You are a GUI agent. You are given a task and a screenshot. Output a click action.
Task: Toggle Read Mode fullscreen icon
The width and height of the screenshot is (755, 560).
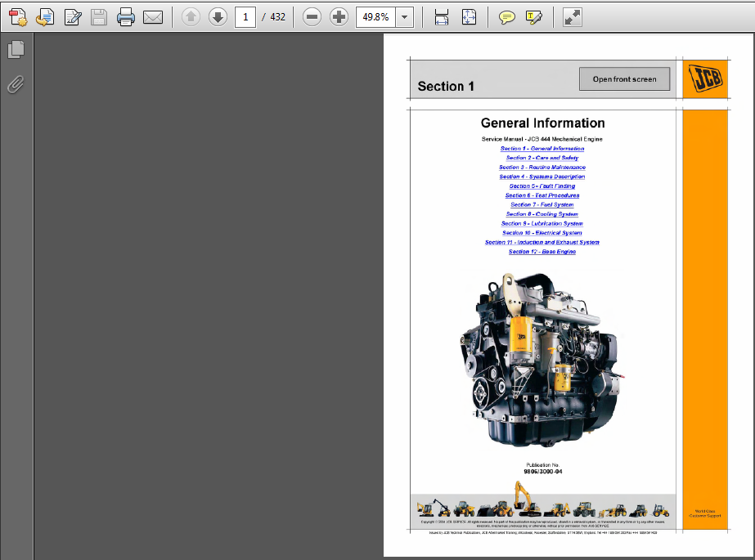click(572, 17)
